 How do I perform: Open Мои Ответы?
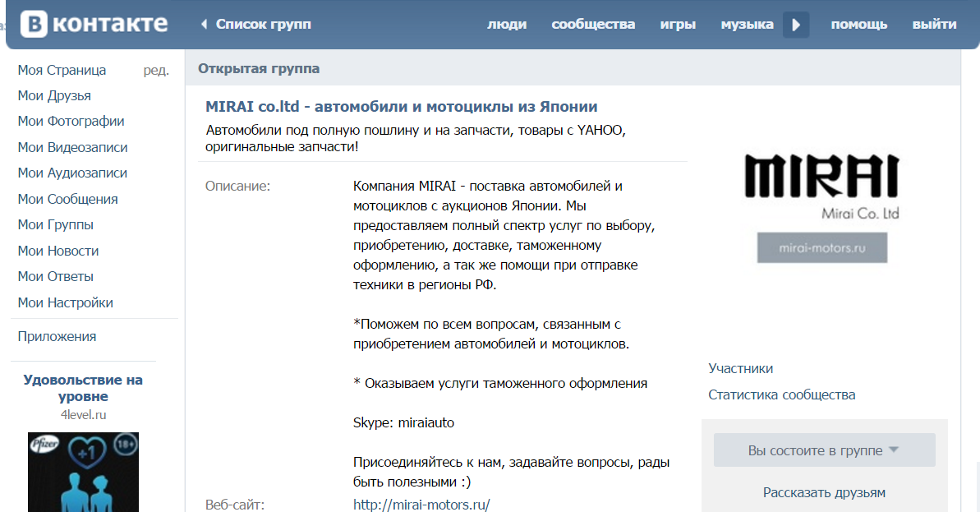click(56, 277)
